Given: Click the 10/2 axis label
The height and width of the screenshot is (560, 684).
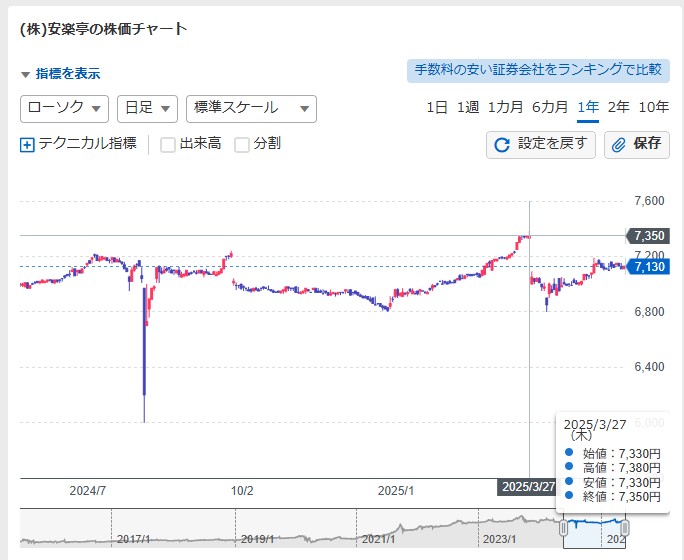Looking at the screenshot, I should pos(242,491).
